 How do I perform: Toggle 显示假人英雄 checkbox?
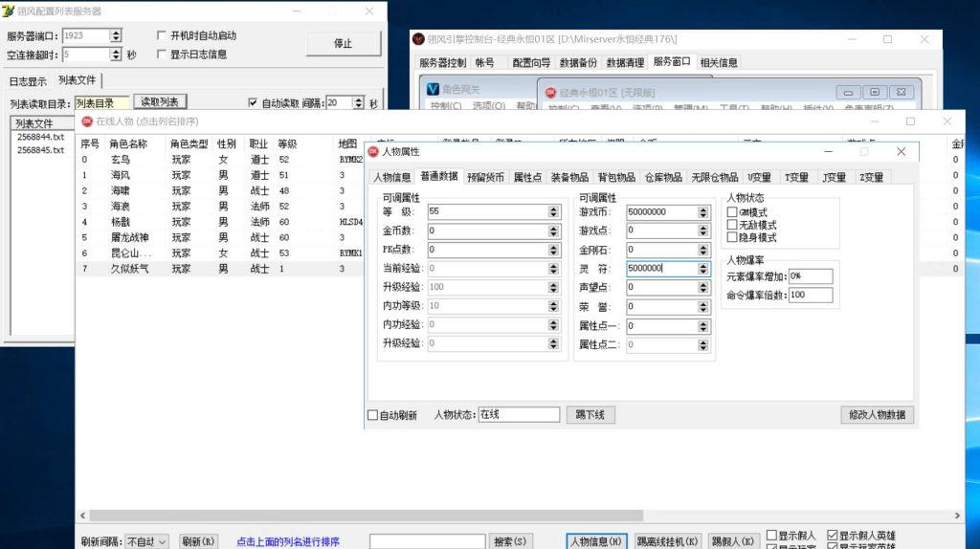(x=832, y=536)
